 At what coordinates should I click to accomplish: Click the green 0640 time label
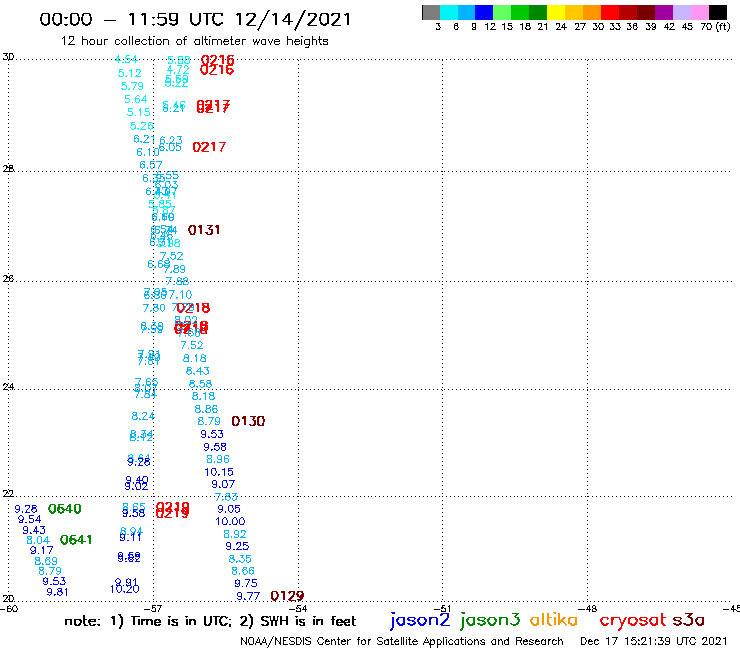pos(65,509)
